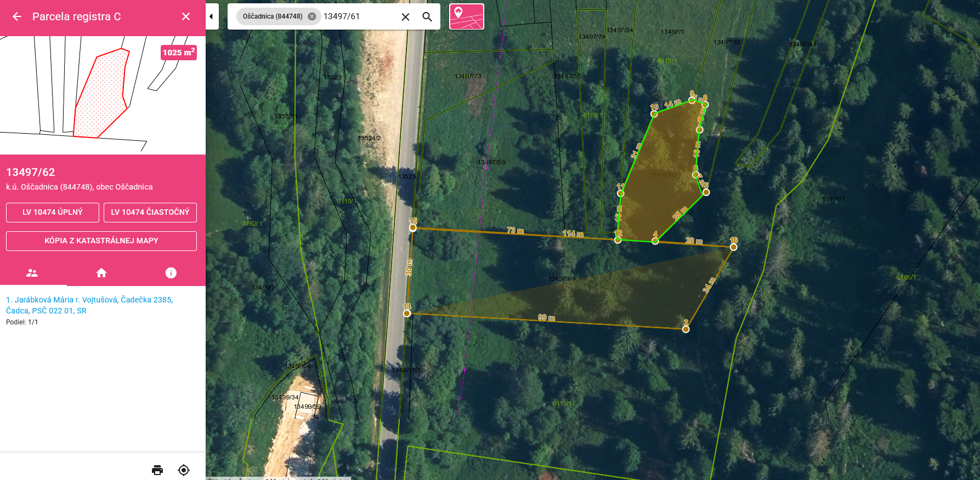Select parcel 13497/59 label on map
980x480 pixels.
point(491,162)
